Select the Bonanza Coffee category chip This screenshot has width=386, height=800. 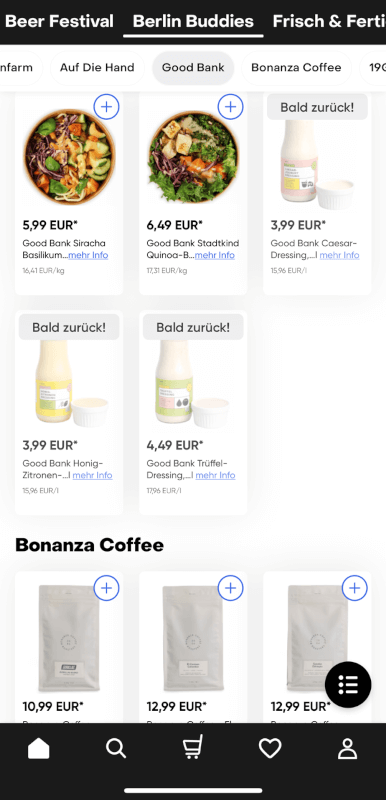[x=296, y=67]
